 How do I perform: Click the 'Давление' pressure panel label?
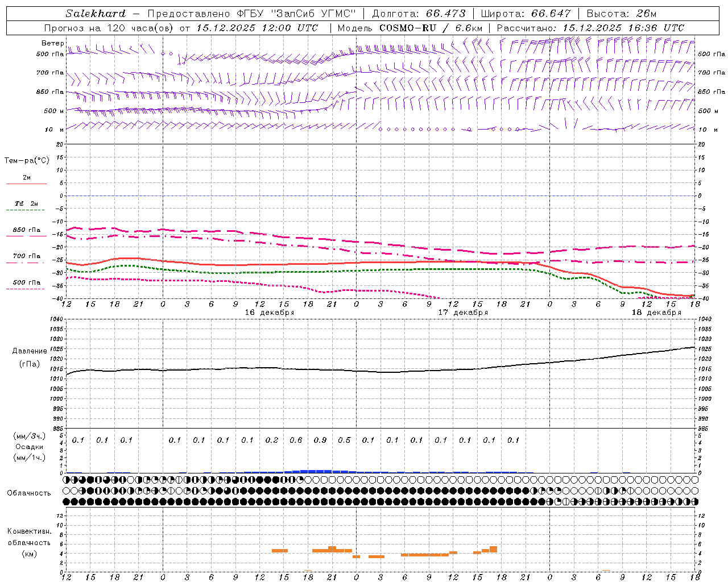[x=30, y=351]
